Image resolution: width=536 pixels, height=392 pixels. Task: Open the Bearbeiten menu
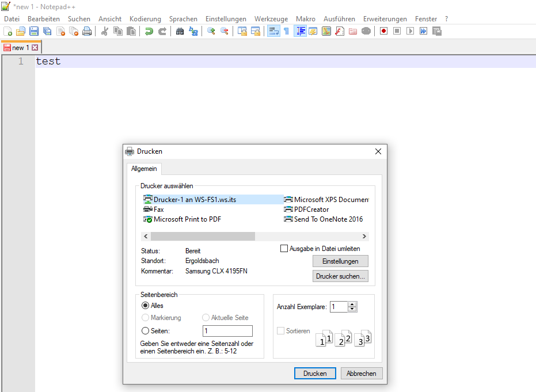coord(44,19)
